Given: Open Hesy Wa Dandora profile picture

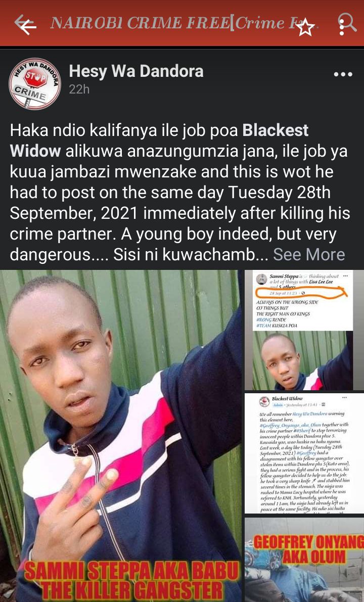Looking at the screenshot, I should (x=34, y=84).
